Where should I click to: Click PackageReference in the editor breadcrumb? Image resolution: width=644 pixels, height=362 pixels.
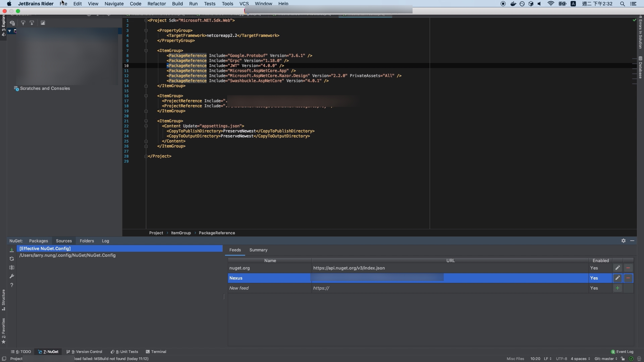tap(217, 233)
